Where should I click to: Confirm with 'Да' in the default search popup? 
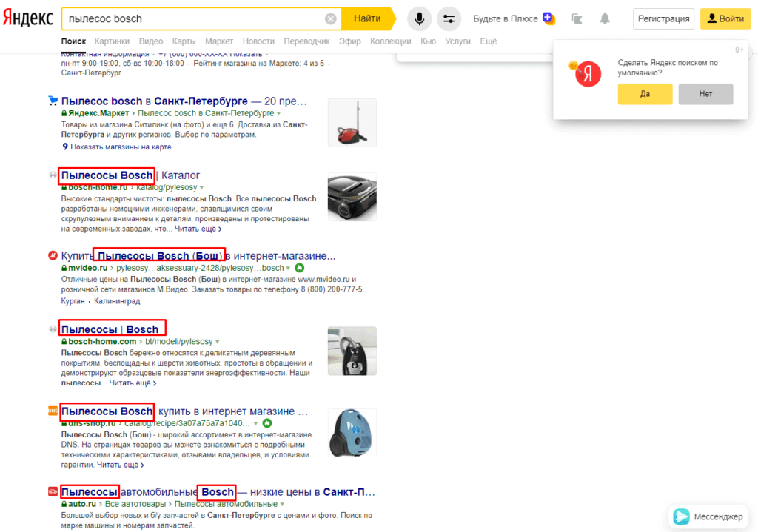645,94
